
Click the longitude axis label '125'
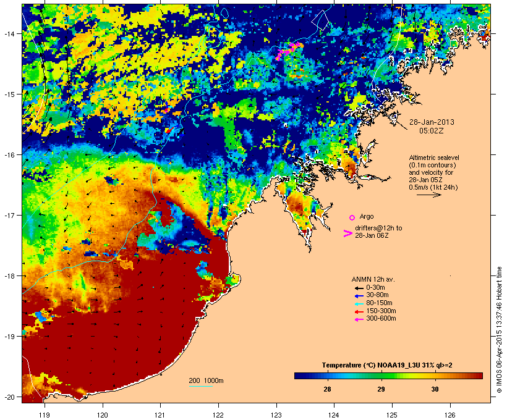click(392, 415)
